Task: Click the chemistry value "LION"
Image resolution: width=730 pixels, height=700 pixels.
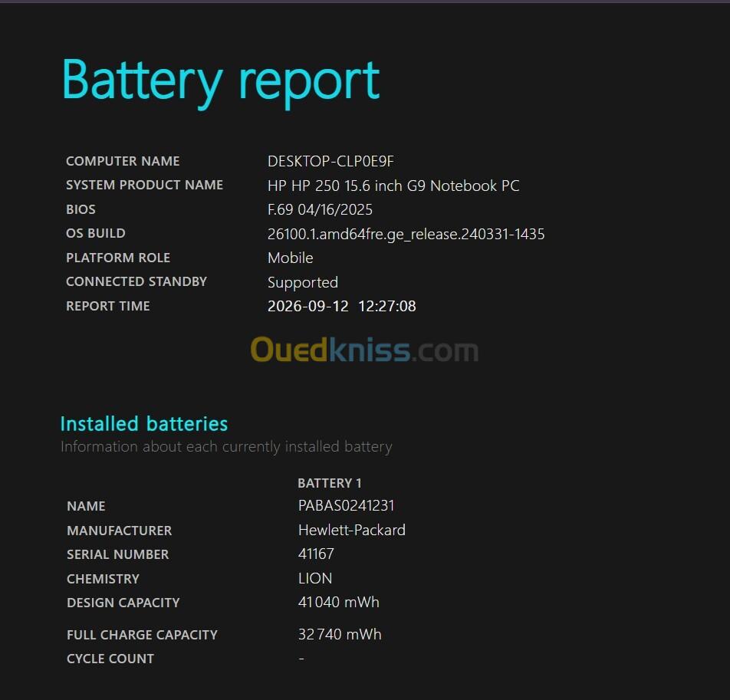Action: tap(315, 579)
